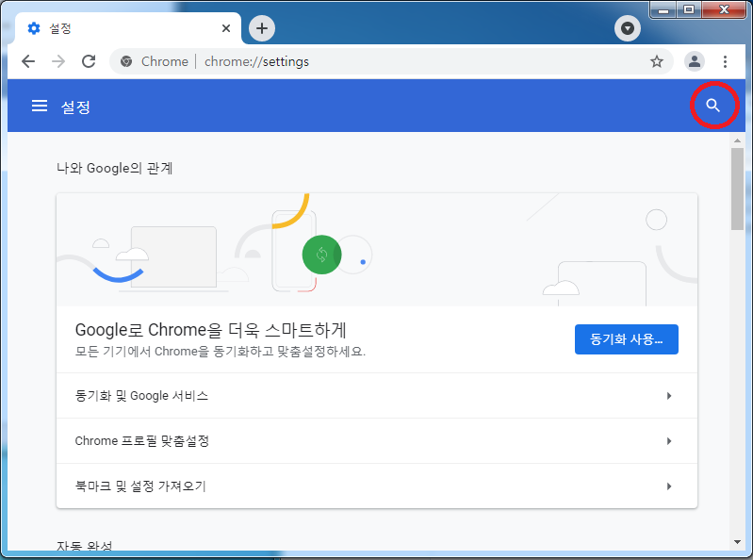This screenshot has width=753, height=560.
Task: Click the circular dropdown icon in the tab strip
Action: 627,28
